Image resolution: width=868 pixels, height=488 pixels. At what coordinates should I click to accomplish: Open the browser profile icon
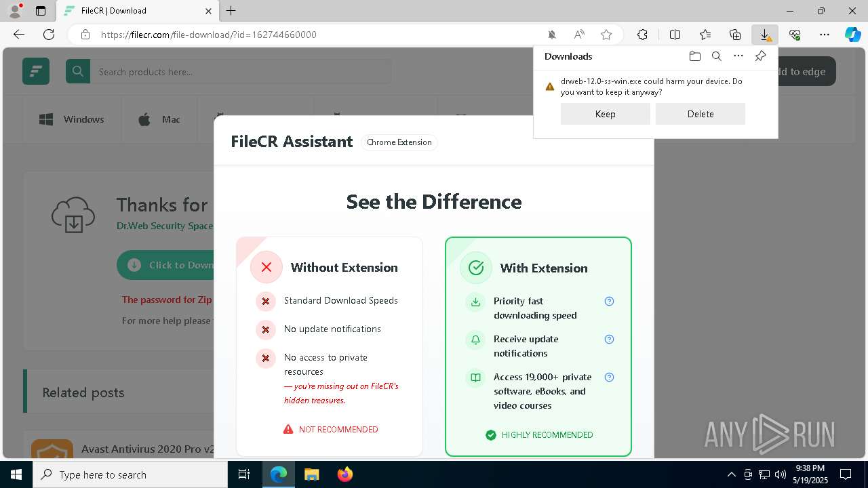coord(15,11)
